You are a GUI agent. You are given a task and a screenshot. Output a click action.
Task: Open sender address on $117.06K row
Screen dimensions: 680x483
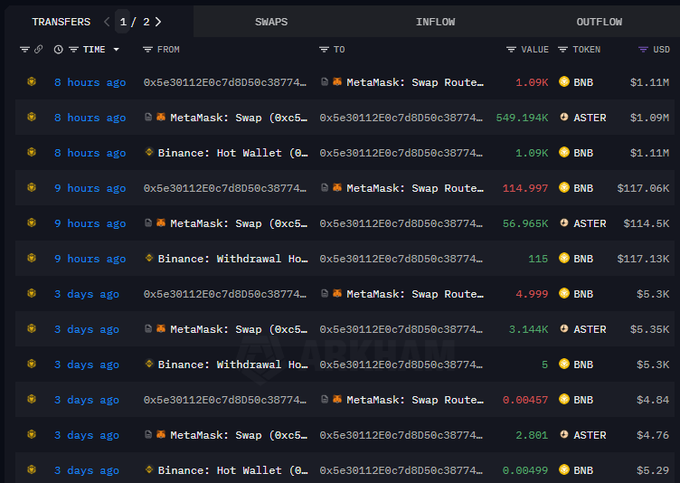pyautogui.click(x=225, y=188)
